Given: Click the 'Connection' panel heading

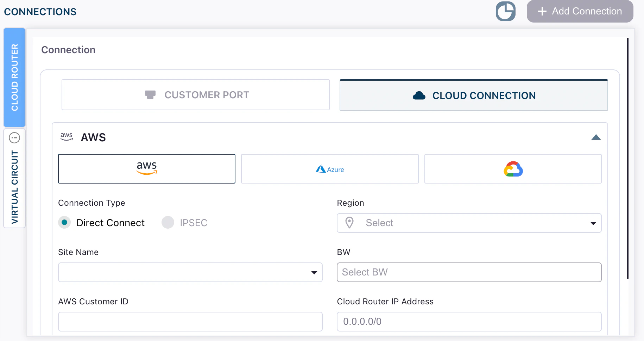Looking at the screenshot, I should [x=68, y=50].
